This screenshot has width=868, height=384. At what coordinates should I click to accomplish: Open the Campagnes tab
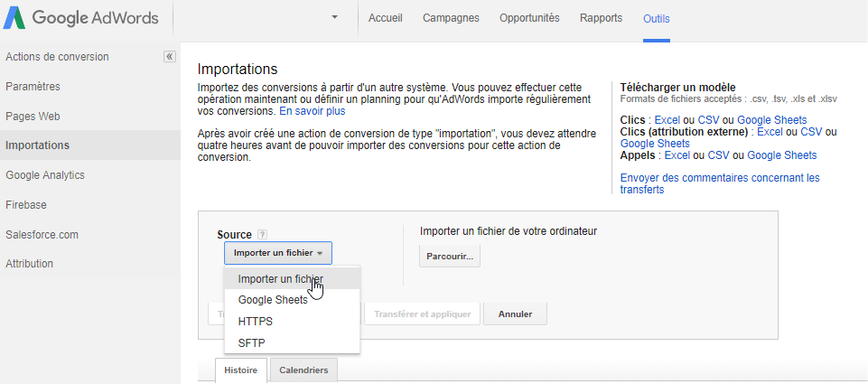[x=451, y=18]
